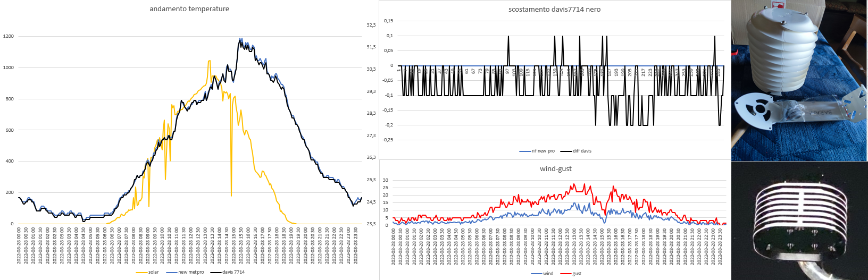Open the night-time sensor shield photo
This screenshot has height=280, width=868.
click(799, 221)
